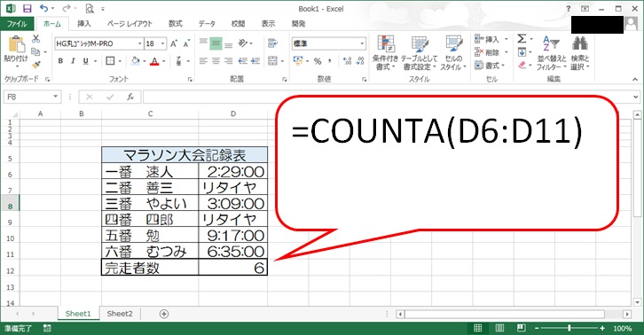Click the Clear eraser icon
This screenshot has height=335, width=644.
click(x=522, y=65)
